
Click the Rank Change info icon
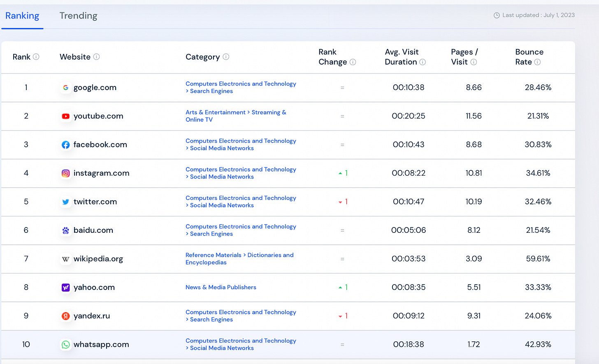pyautogui.click(x=353, y=62)
